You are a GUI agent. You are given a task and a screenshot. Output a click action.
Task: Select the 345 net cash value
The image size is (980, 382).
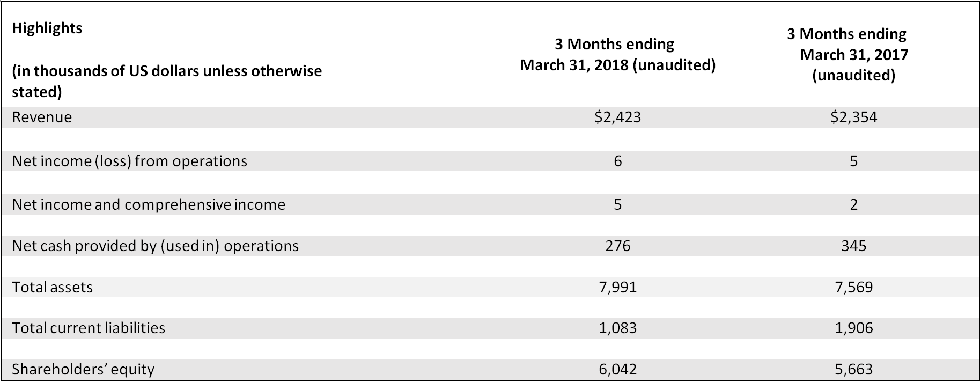click(853, 246)
